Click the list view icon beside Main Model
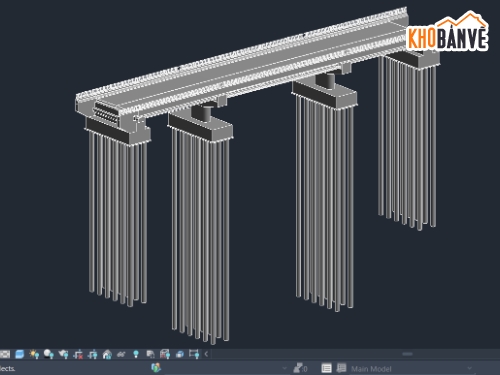 326,368
